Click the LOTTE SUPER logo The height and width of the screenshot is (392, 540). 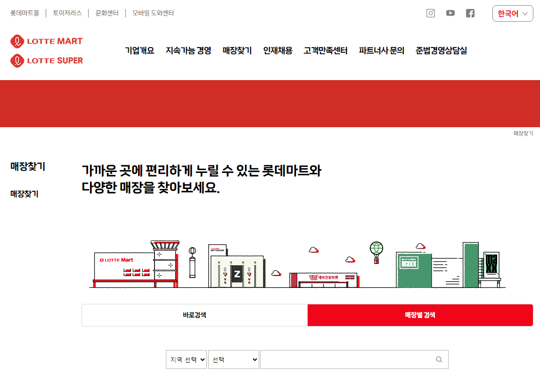47,61
